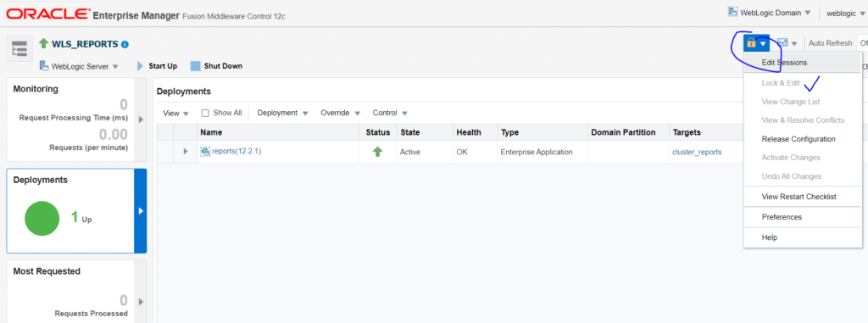Click the Requests (per minute) label
Screen dimensions: 868x323
(88, 148)
